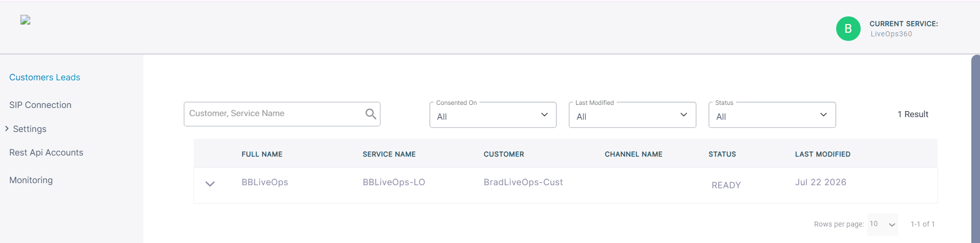Click the broken logo image in header
The height and width of the screenshot is (243, 980).
25,20
